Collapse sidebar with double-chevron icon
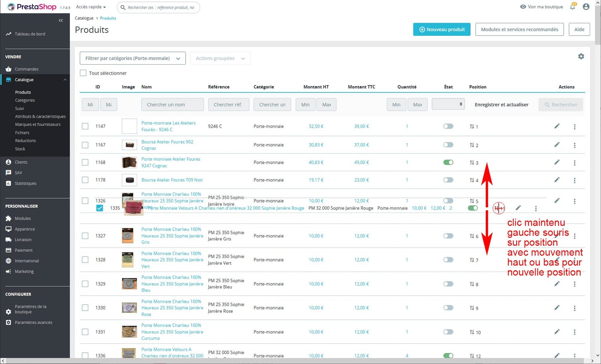This screenshot has height=364, width=601. pyautogui.click(x=60, y=21)
